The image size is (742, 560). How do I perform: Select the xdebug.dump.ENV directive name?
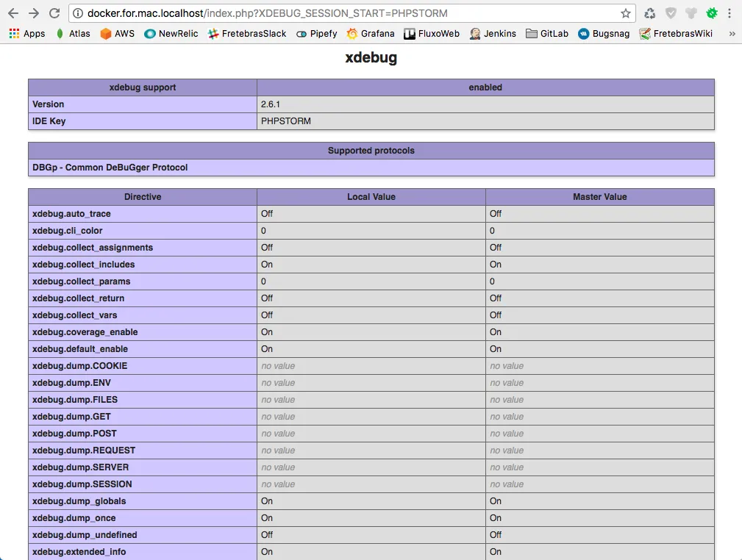click(71, 383)
